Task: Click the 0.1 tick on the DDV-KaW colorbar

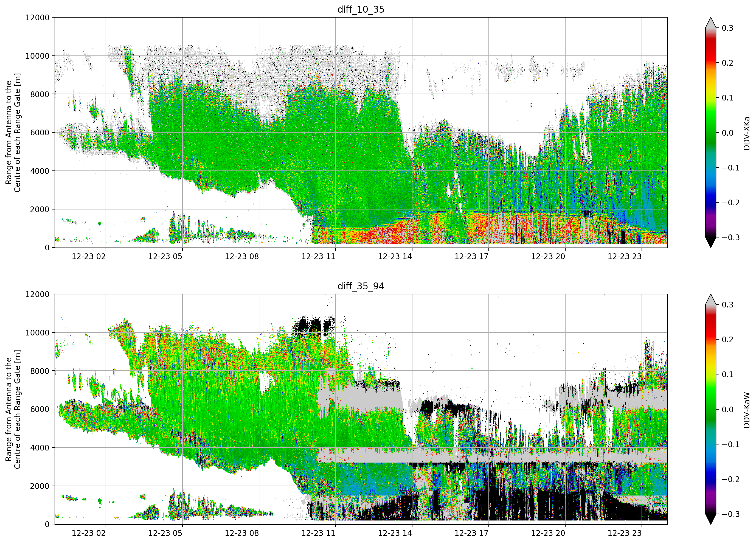Action: (x=728, y=374)
